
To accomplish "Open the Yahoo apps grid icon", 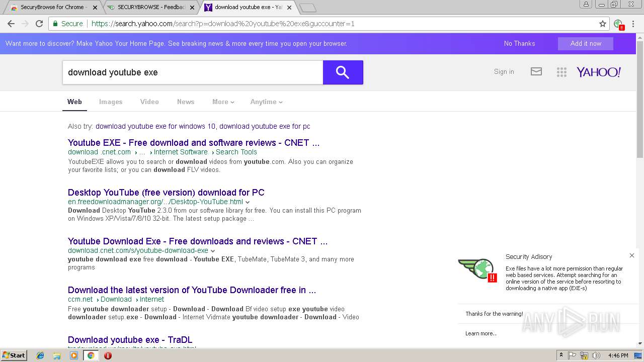I will (x=561, y=72).
